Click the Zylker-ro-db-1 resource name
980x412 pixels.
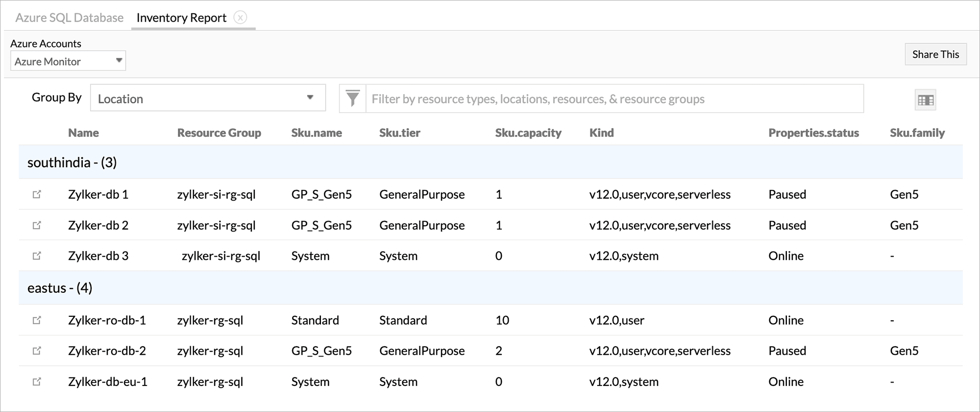pyautogui.click(x=107, y=320)
